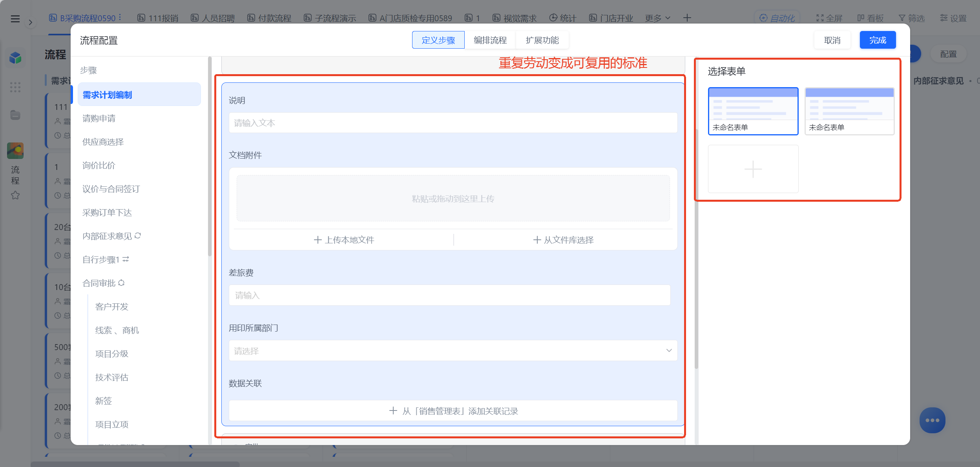This screenshot has width=980, height=467.
Task: Switch to 看板 board view
Action: point(870,18)
